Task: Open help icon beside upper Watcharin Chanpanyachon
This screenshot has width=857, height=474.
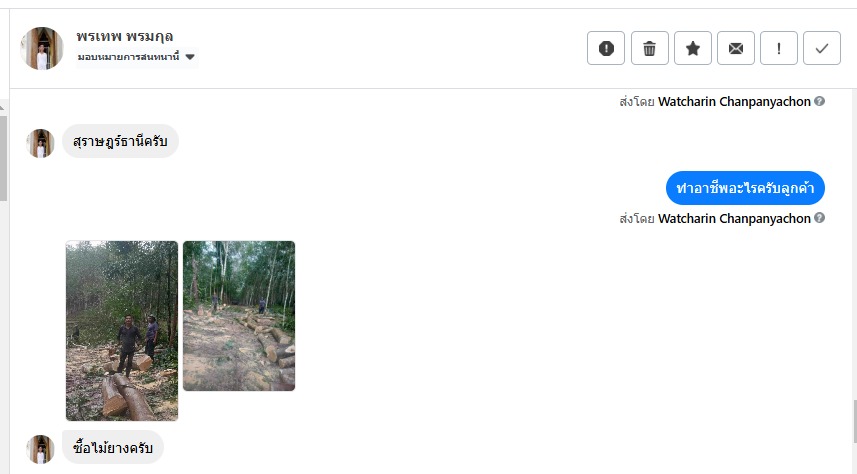Action: point(819,101)
